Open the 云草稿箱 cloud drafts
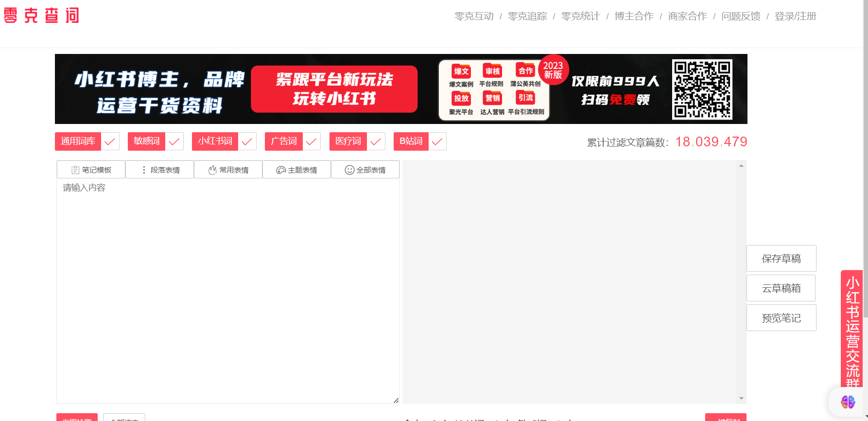 point(781,288)
